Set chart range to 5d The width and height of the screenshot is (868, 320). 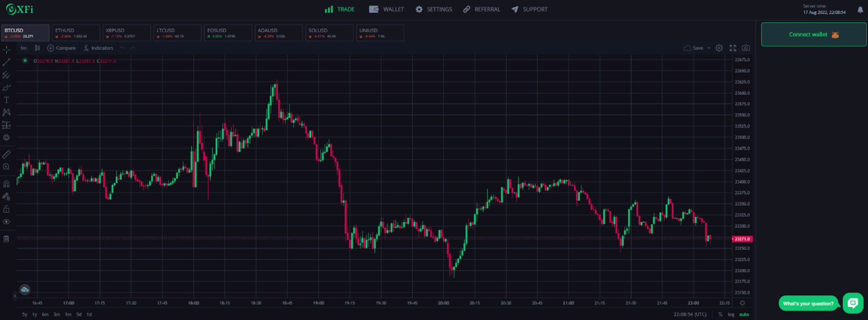click(x=79, y=314)
